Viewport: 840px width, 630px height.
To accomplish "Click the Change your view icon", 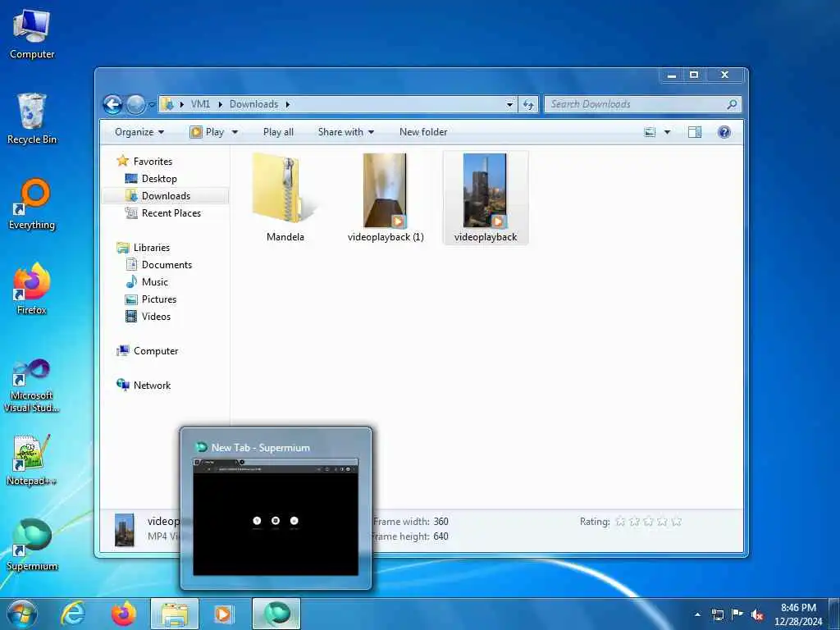I will point(650,132).
